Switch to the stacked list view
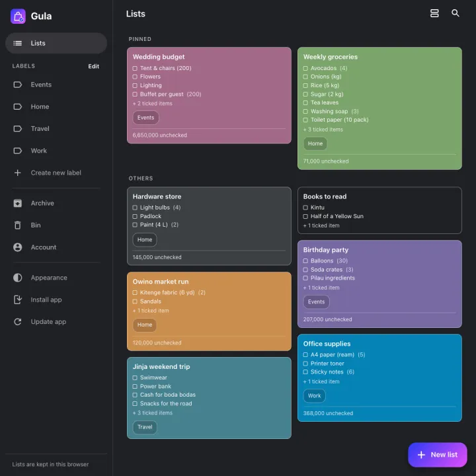This screenshot has height=476, width=476. (x=434, y=13)
